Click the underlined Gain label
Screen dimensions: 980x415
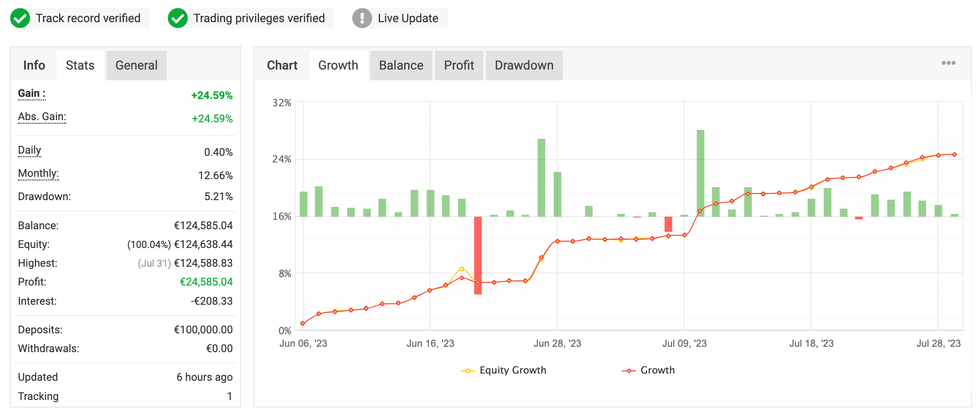pyautogui.click(x=31, y=93)
